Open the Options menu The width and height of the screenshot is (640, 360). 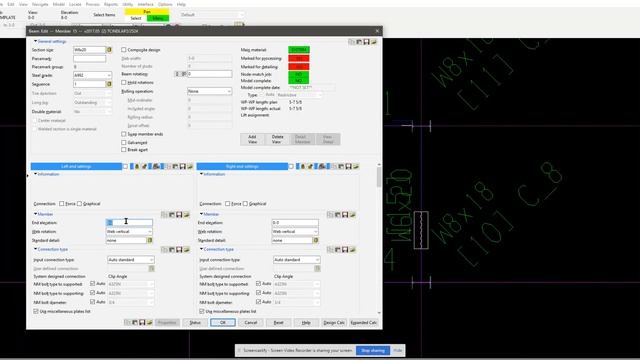pyautogui.click(x=165, y=4)
